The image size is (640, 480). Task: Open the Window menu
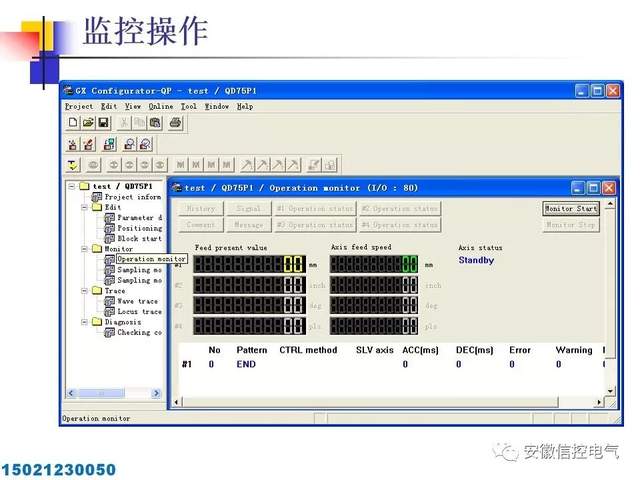pos(217,107)
